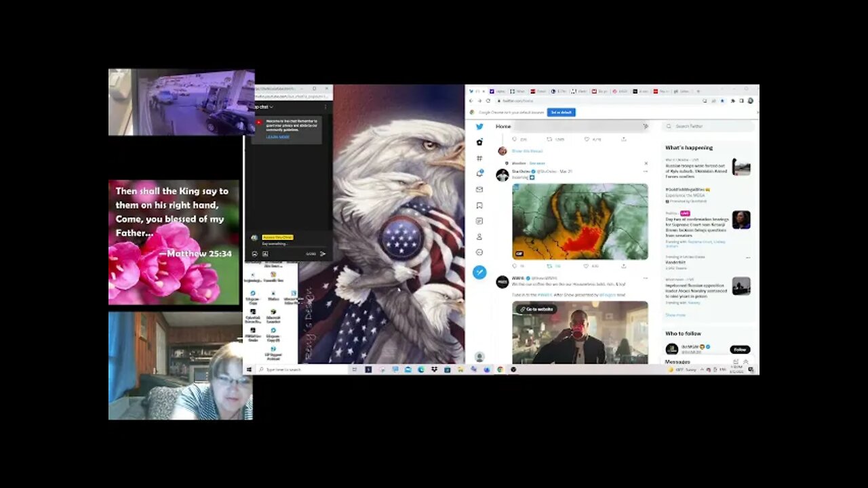The width and height of the screenshot is (868, 488).
Task: Share the weather radar tweet
Action: point(624,266)
